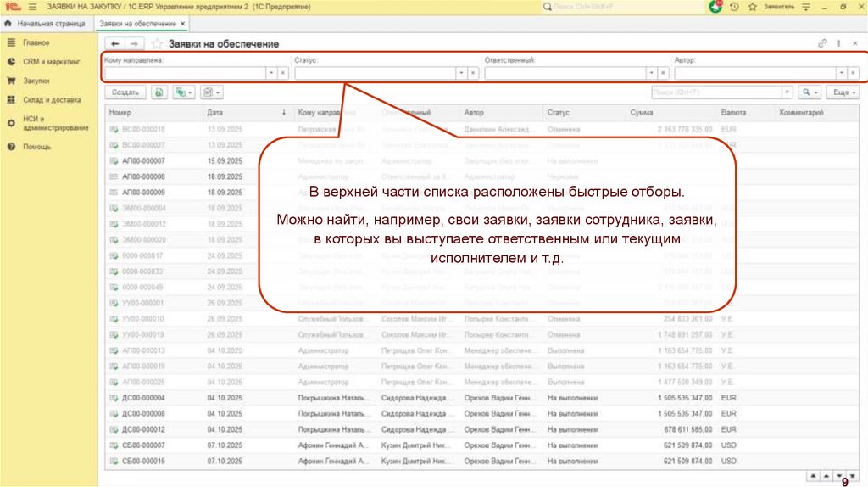The height and width of the screenshot is (487, 868).
Task: Expand the Кому направлена filter dropdown
Action: [271, 73]
